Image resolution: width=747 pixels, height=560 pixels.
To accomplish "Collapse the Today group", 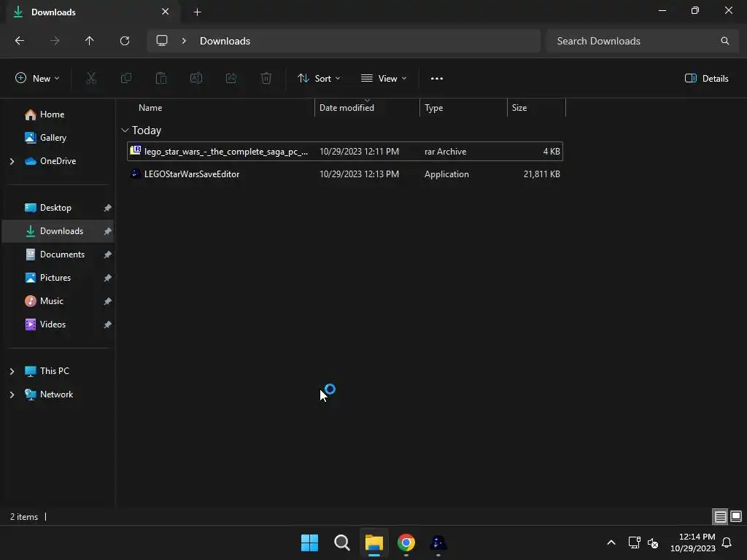I will click(x=125, y=131).
